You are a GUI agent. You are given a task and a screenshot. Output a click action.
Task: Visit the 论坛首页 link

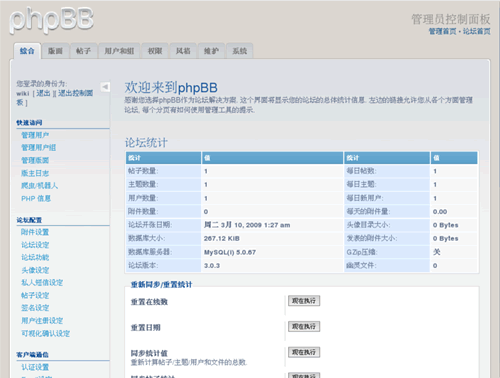click(477, 31)
